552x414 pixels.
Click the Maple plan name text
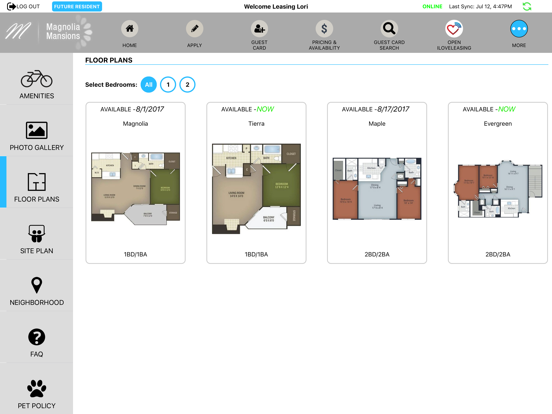point(377,124)
